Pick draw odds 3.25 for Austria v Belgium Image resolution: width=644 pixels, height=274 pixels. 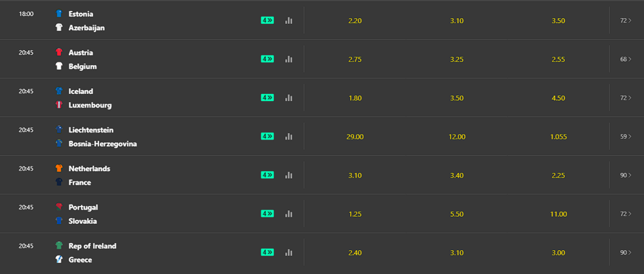pyautogui.click(x=457, y=59)
